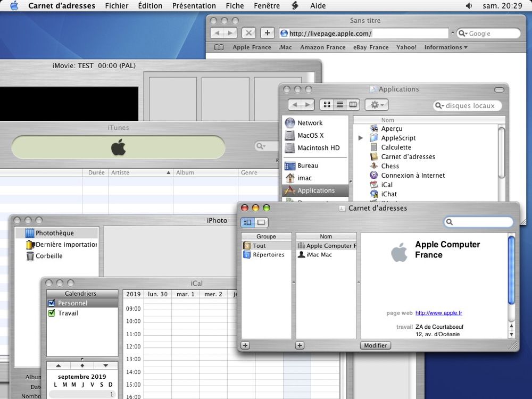Screen dimensions: 532x399
Task: Open Safari's bookmarks book icon
Action: (x=219, y=47)
